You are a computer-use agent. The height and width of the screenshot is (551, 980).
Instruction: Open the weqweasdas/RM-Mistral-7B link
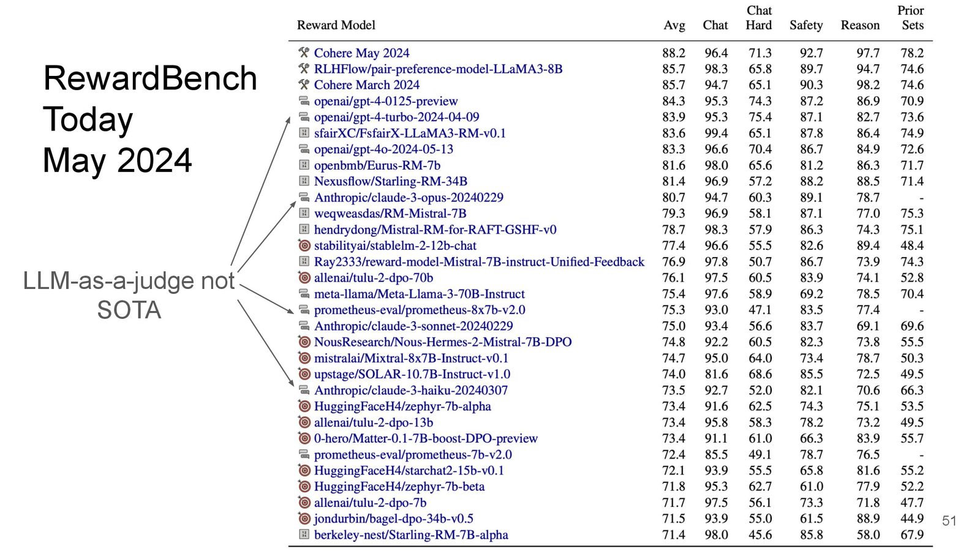pyautogui.click(x=390, y=214)
